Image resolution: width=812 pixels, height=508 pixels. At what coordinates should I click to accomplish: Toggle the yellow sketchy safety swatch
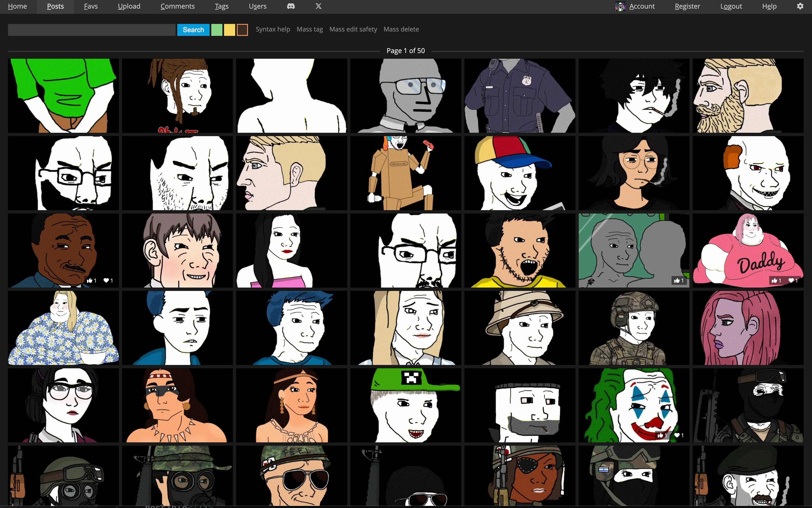[x=229, y=30]
